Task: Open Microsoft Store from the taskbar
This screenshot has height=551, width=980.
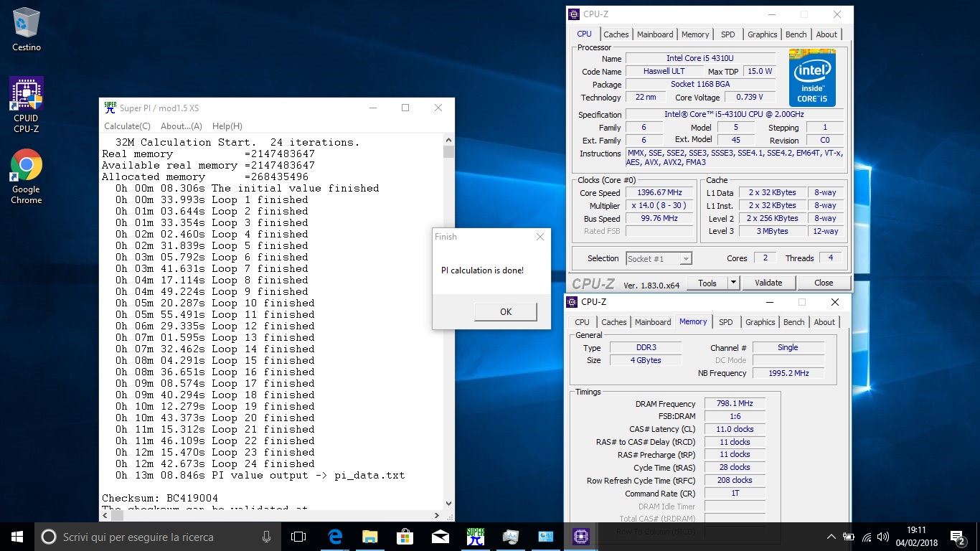Action: 405,537
